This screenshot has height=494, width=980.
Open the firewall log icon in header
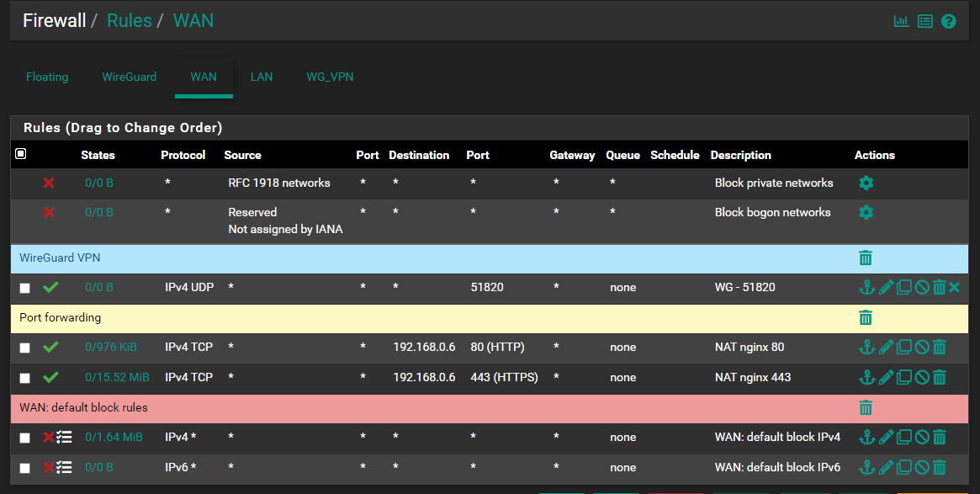[925, 21]
